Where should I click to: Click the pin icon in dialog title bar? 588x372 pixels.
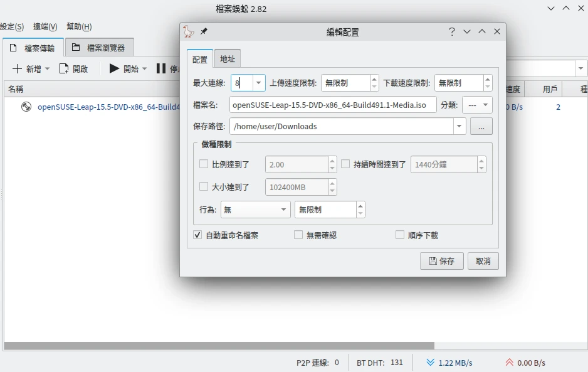pos(204,31)
